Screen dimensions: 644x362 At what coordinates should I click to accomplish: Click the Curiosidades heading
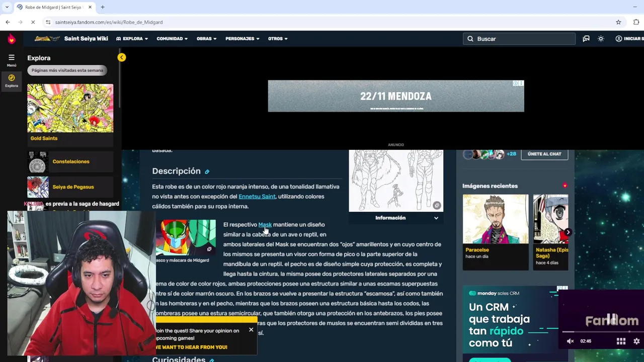click(x=179, y=359)
